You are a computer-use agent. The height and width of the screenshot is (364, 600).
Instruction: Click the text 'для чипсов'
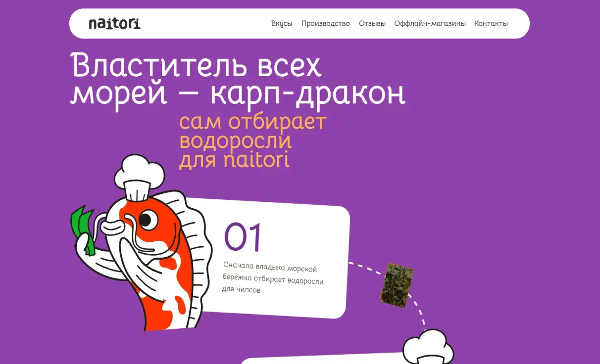click(x=241, y=290)
